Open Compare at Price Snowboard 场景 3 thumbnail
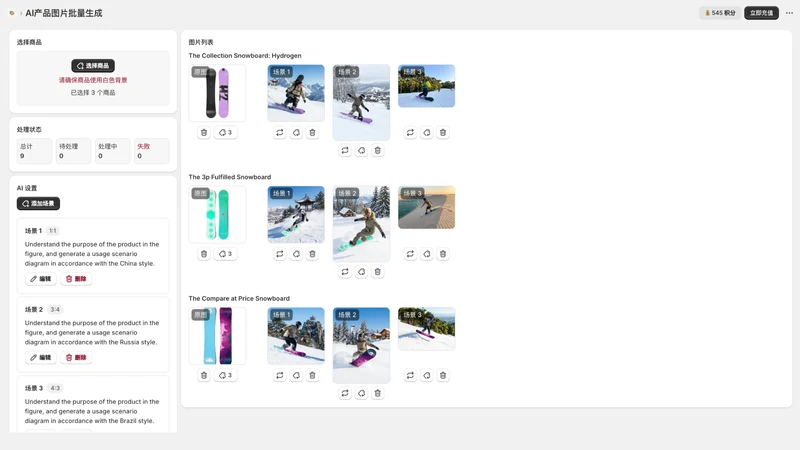 [427, 329]
